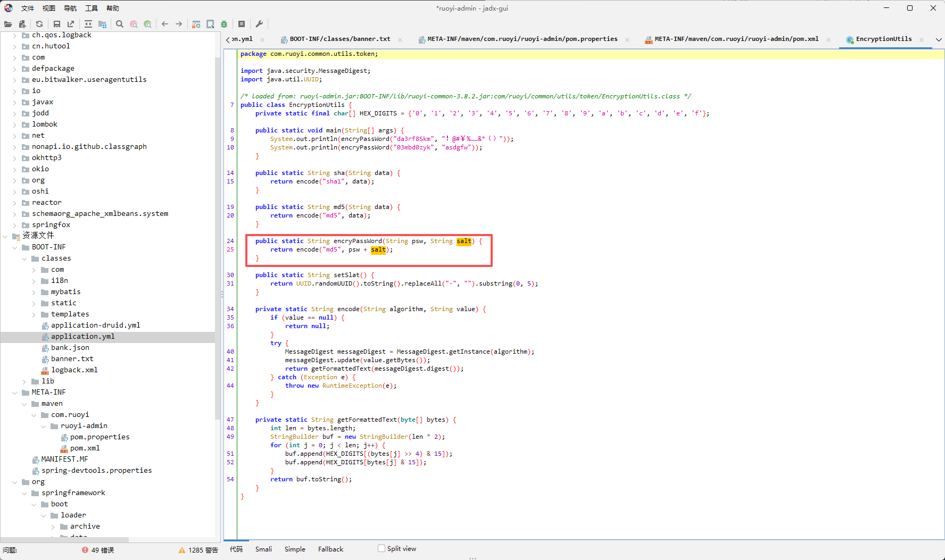Switch to the Smali view tab
945x560 pixels.
[x=263, y=549]
